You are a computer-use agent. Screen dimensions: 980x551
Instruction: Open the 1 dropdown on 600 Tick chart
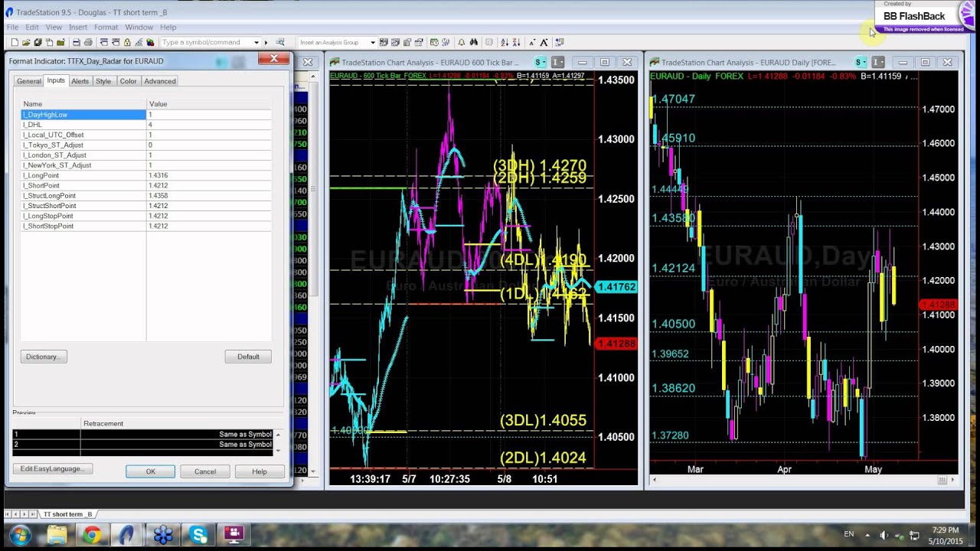click(557, 62)
